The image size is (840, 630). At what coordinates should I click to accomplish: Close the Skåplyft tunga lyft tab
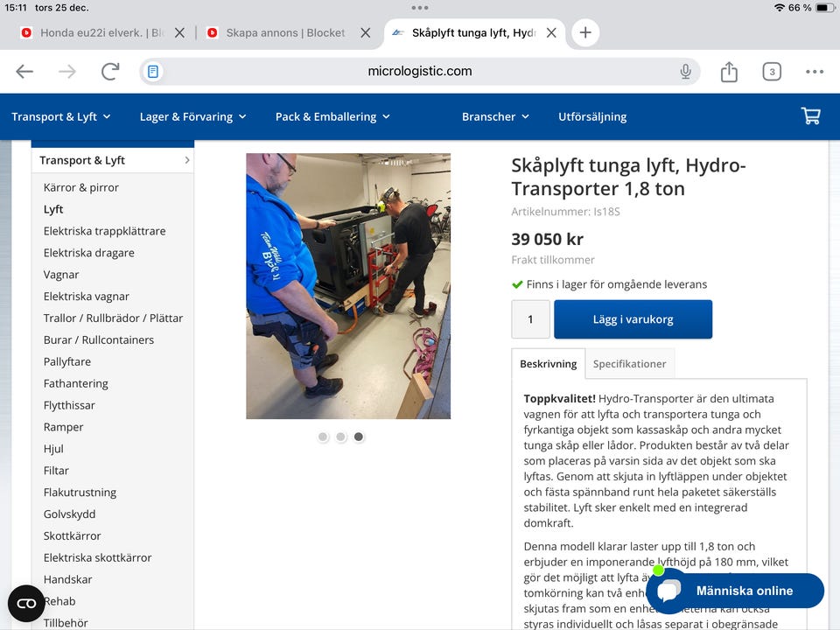550,32
